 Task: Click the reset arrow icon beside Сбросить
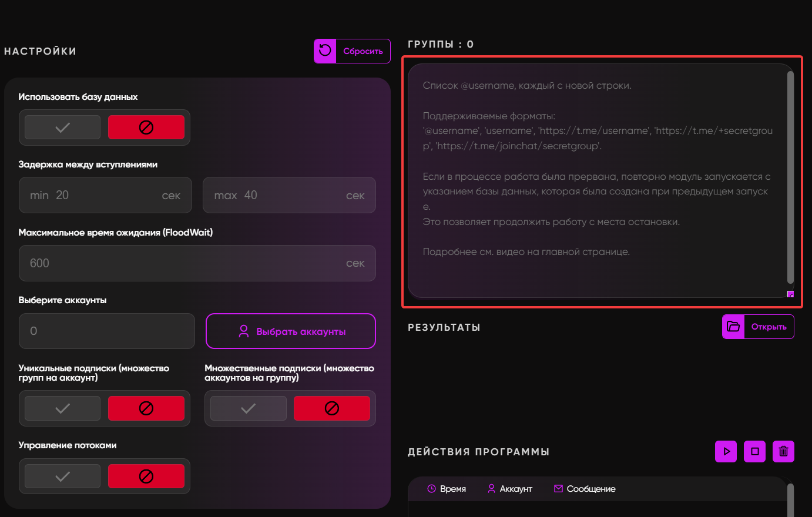(x=325, y=51)
